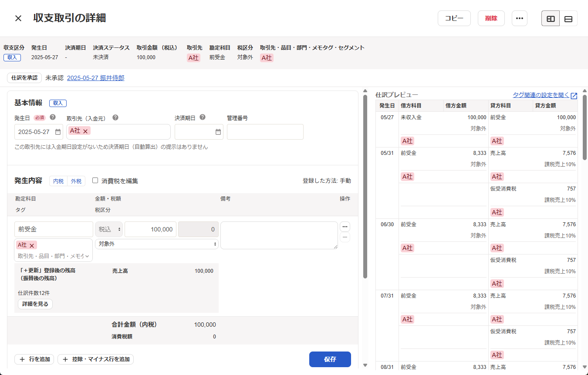Click the 詳細を見る button

35,304
